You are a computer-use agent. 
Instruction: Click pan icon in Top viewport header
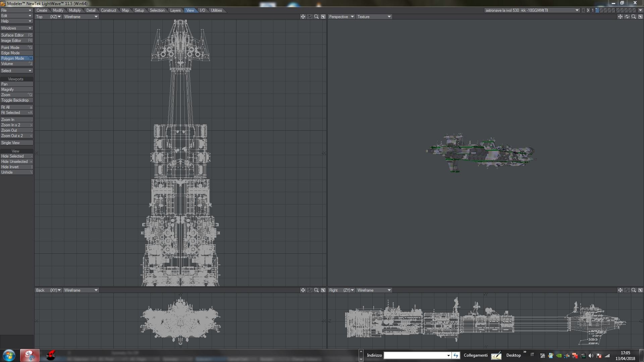(303, 17)
